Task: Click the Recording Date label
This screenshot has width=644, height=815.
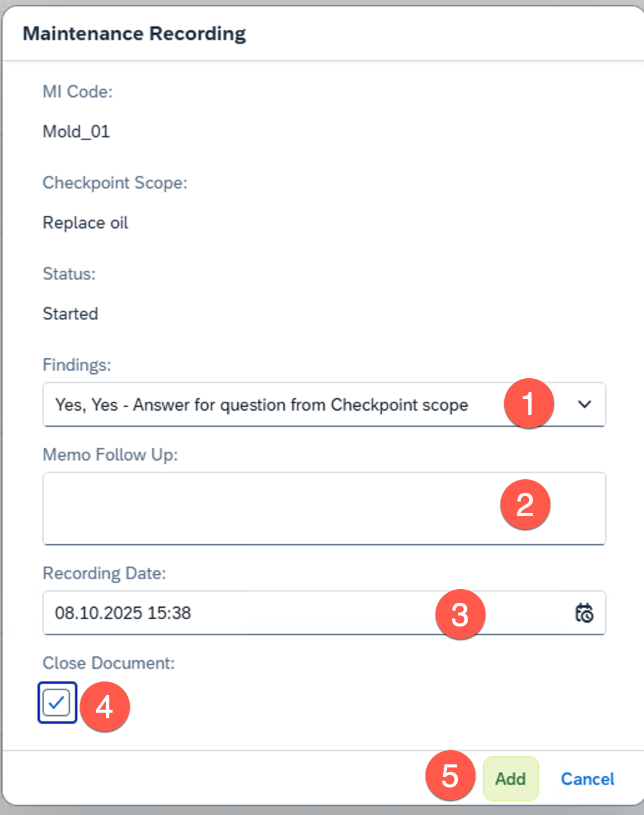Action: point(104,573)
